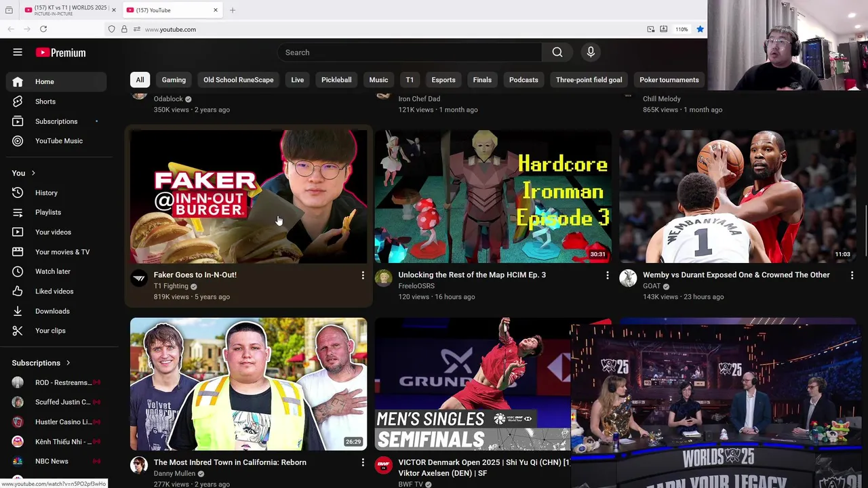This screenshot has width=868, height=488.
Task: Open more options for Faker Goes to In-N-Out
Action: coord(363,275)
